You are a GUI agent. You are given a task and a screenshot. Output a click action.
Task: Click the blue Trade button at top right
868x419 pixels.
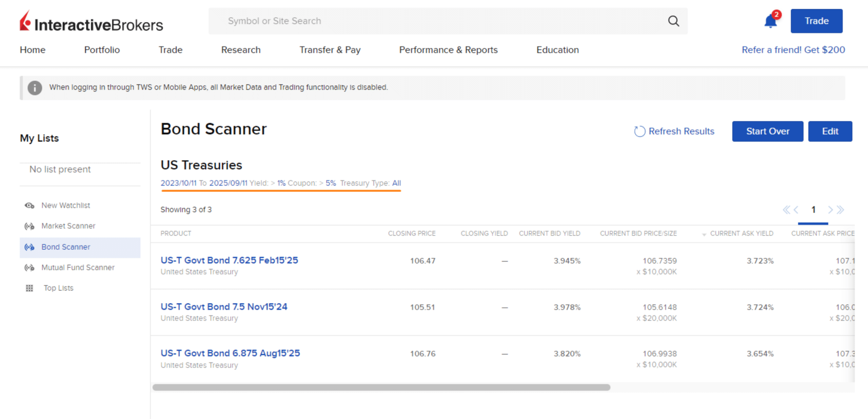point(816,21)
